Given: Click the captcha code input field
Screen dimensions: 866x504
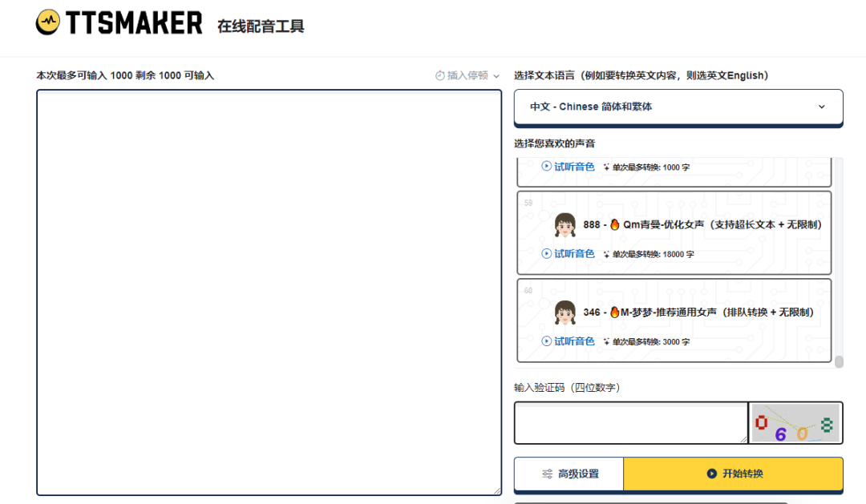Looking at the screenshot, I should [631, 423].
